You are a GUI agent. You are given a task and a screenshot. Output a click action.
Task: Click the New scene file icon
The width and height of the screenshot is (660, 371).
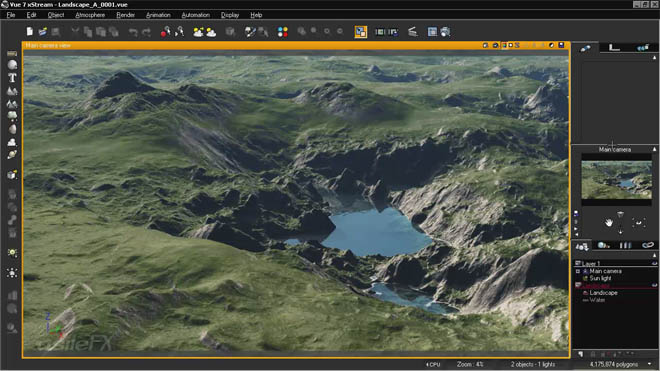tap(29, 32)
